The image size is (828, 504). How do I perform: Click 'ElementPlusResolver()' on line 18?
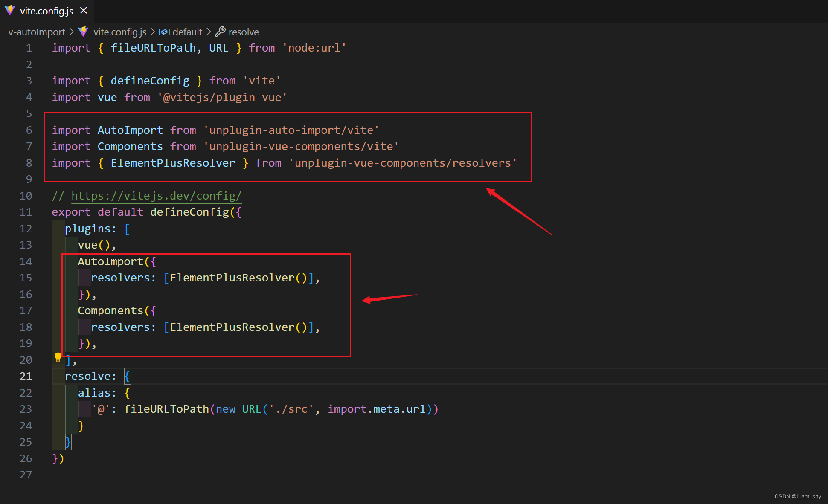tap(238, 327)
